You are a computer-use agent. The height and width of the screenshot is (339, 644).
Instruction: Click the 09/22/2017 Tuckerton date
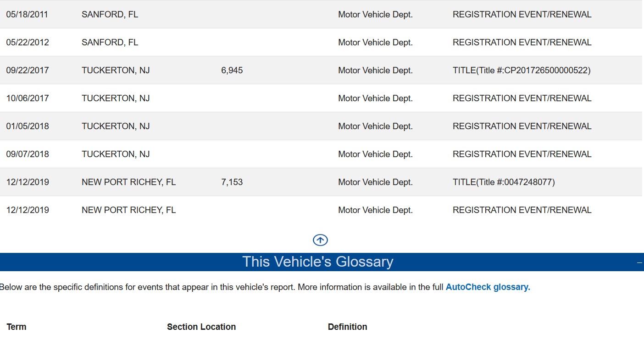point(28,71)
